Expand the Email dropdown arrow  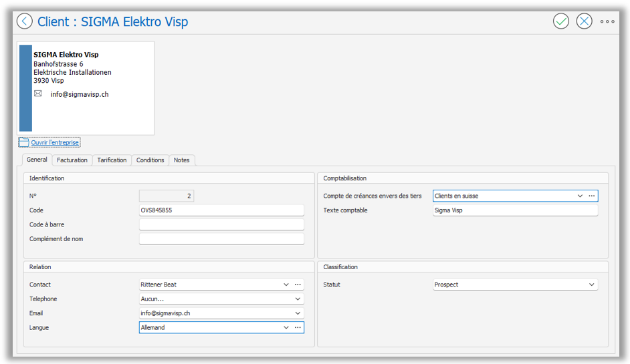pos(298,313)
